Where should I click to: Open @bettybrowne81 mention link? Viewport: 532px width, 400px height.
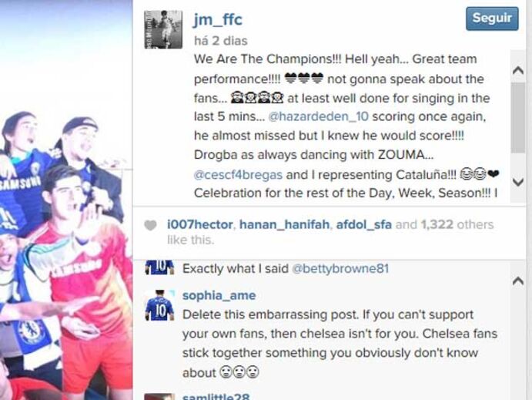click(340, 268)
